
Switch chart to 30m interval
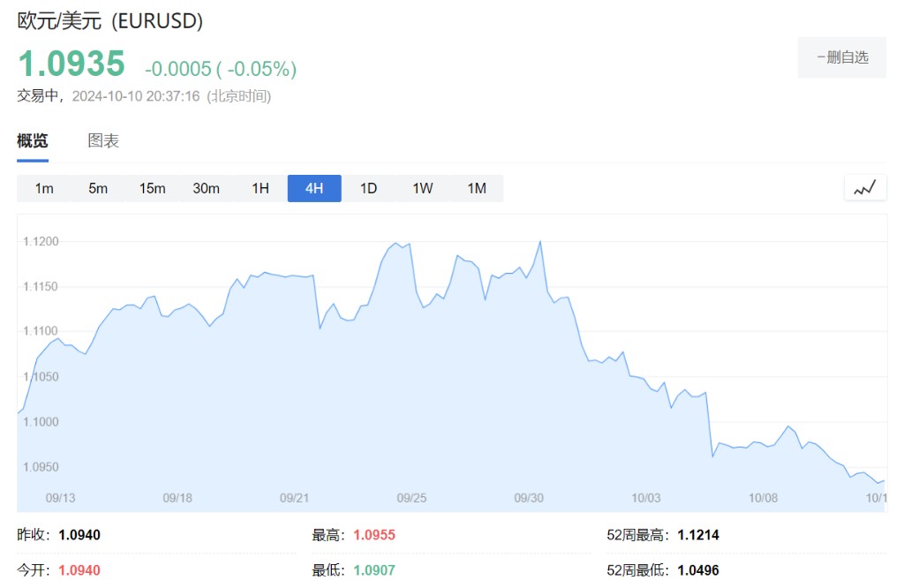coord(206,188)
